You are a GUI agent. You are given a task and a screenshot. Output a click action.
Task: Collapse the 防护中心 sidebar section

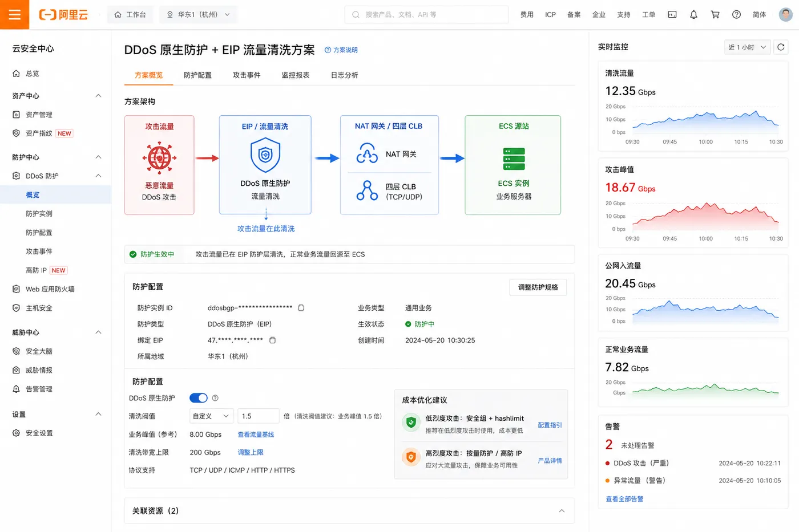tap(98, 157)
